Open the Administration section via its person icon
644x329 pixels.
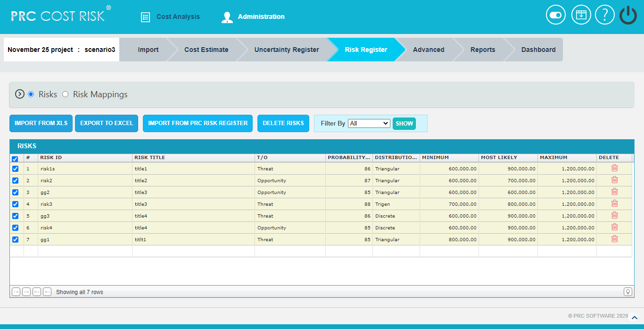click(x=227, y=17)
